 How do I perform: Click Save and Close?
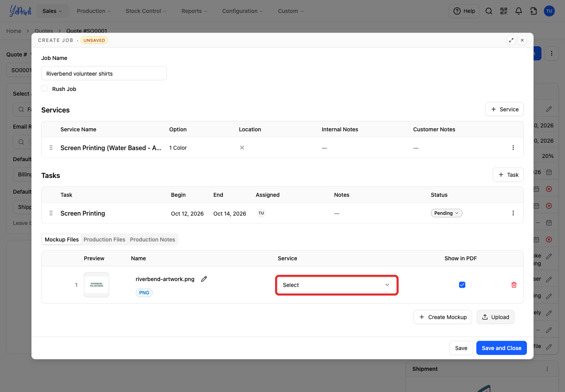[x=501, y=348]
